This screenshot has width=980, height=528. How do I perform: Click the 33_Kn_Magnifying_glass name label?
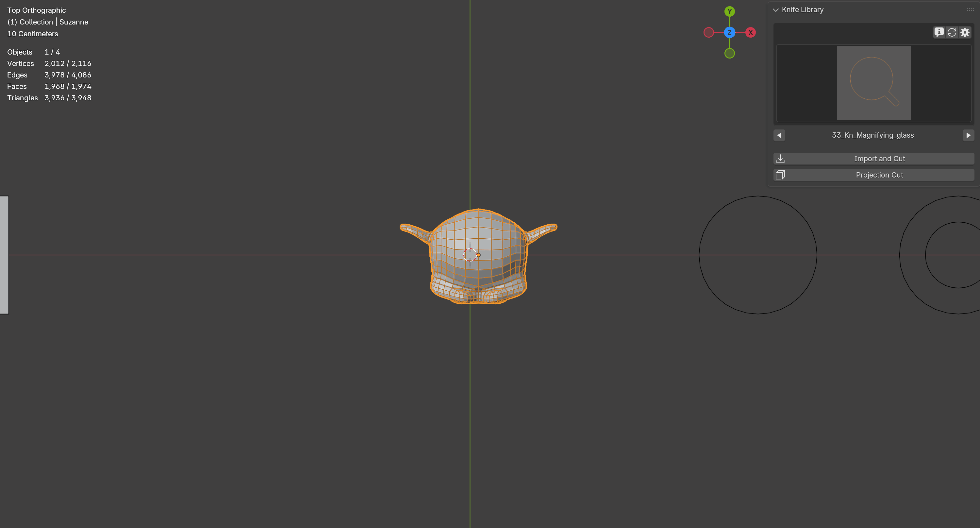click(873, 135)
